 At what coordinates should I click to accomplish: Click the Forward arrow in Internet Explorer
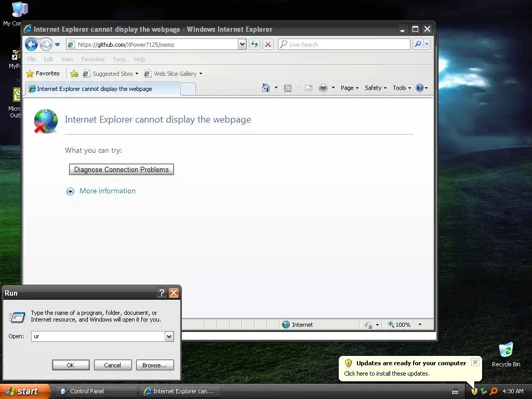point(46,44)
